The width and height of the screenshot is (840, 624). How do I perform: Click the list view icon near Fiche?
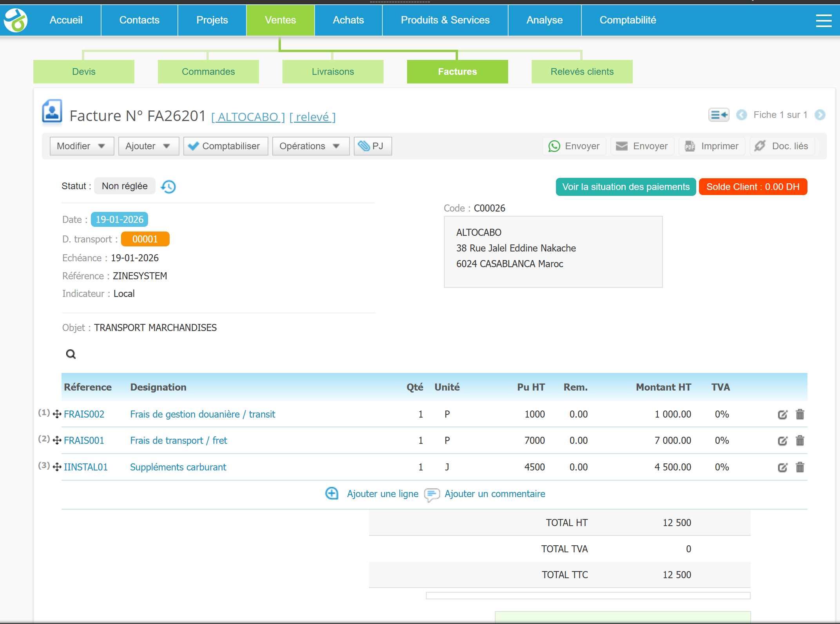coord(719,115)
